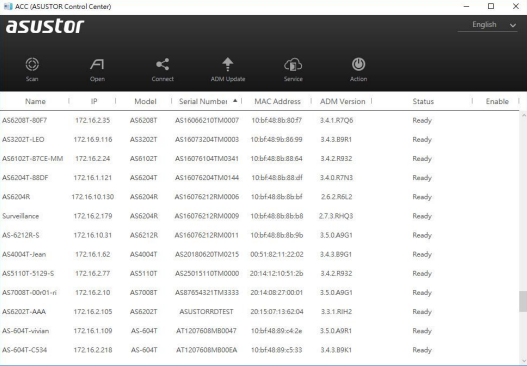
Task: Click serial number ASUSTORRDTEST
Action: (206, 312)
